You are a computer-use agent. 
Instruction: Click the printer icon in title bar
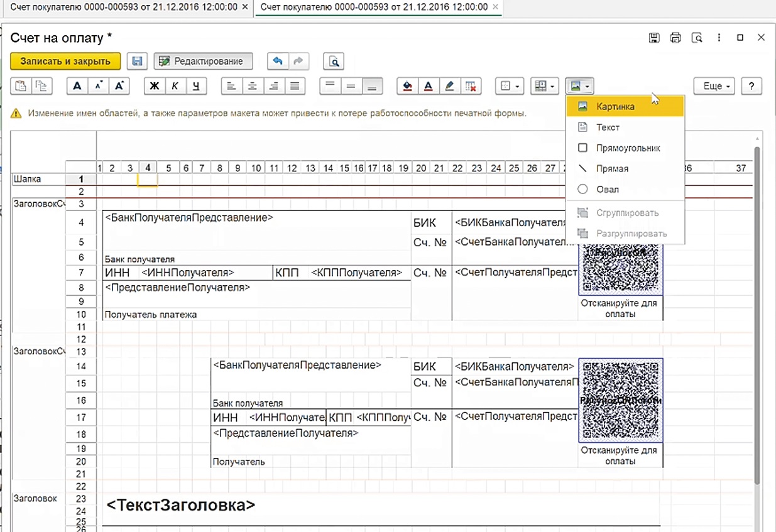tap(675, 38)
